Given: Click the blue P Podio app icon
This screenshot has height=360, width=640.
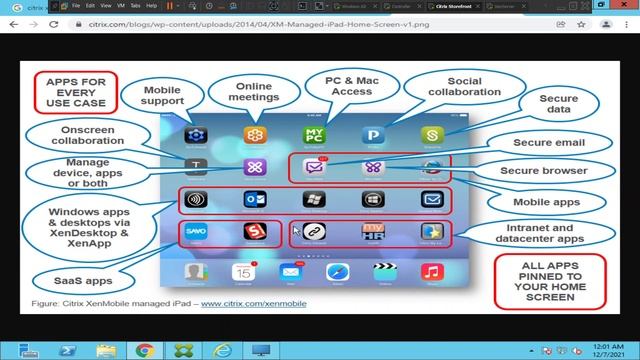Looking at the screenshot, I should coord(373,135).
